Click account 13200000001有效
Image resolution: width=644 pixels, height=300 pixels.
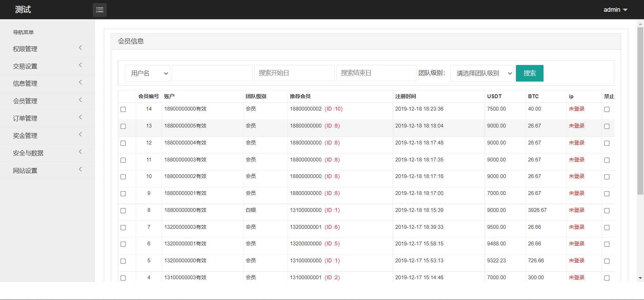coord(185,244)
